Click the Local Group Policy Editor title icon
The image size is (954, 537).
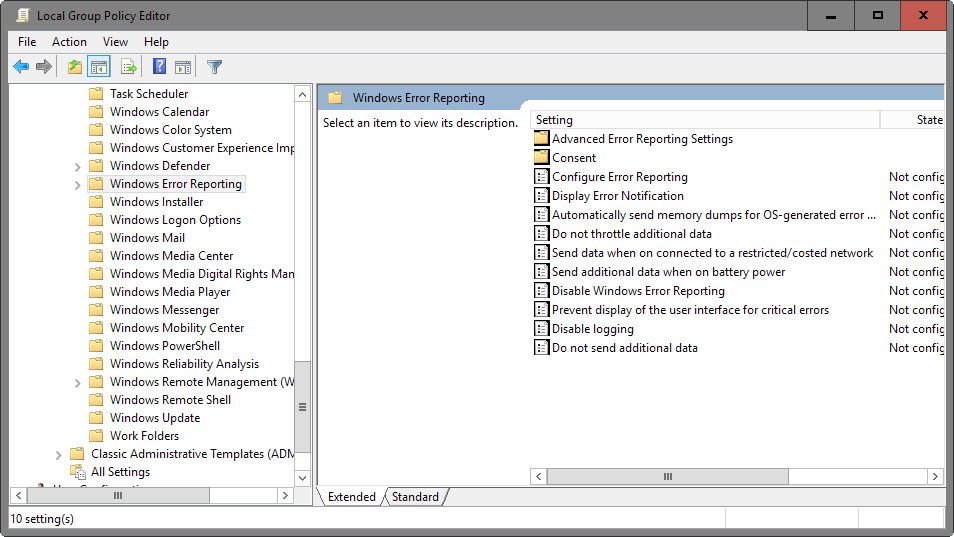[23, 15]
